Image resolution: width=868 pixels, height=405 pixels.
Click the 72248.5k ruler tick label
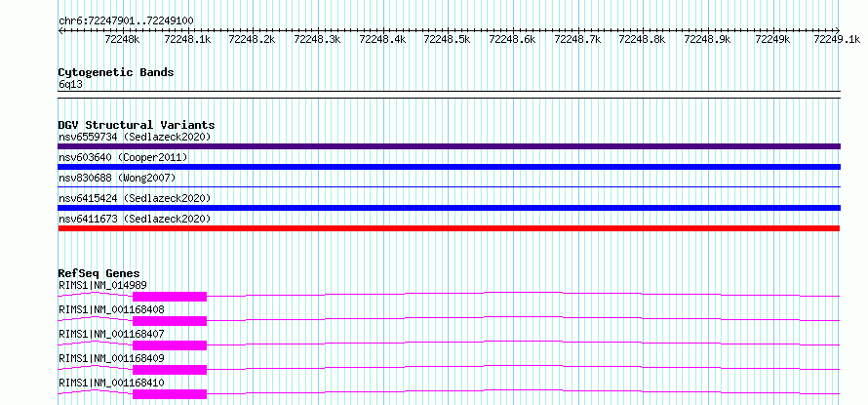point(447,39)
